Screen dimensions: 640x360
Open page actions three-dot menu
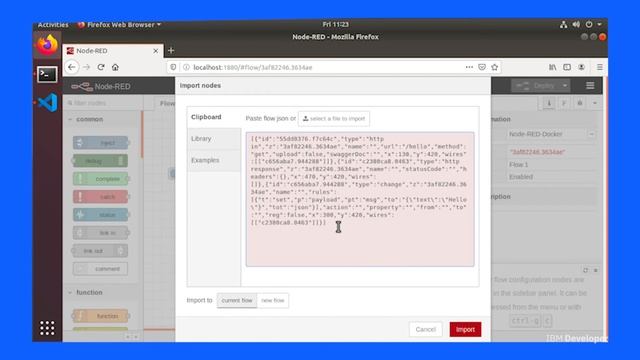tap(469, 67)
